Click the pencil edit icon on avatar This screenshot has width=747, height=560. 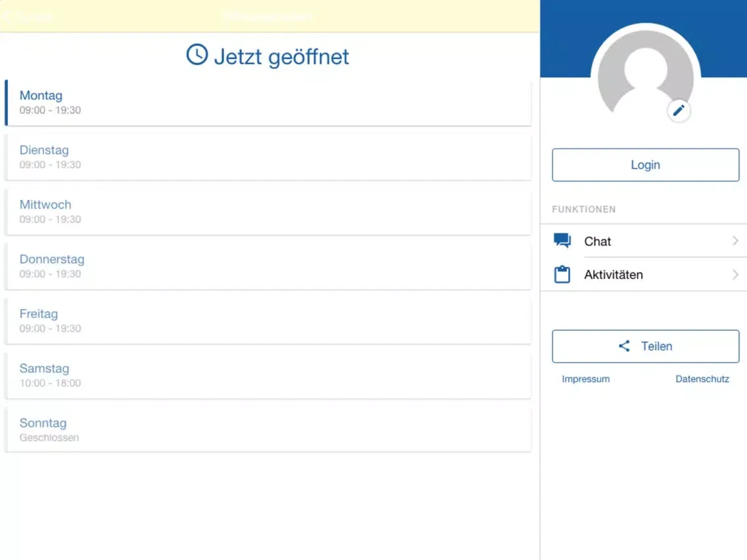[x=679, y=110]
